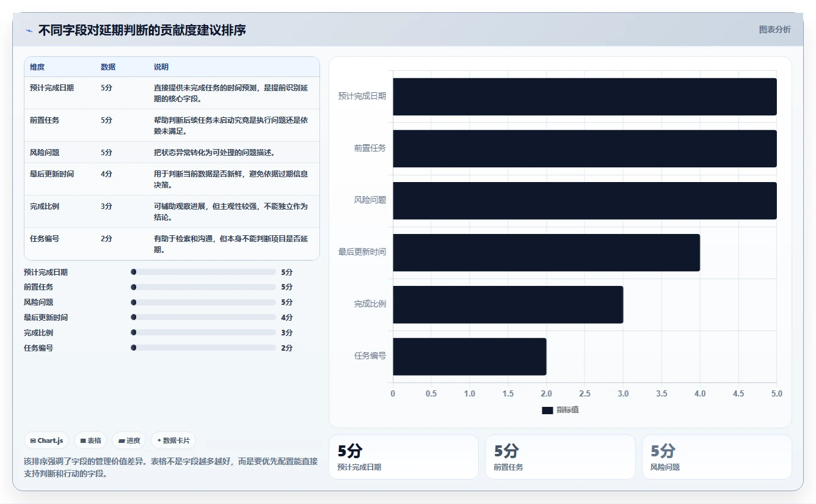Toggle the 指标值 legend swatch
816x504 pixels.
(547, 410)
